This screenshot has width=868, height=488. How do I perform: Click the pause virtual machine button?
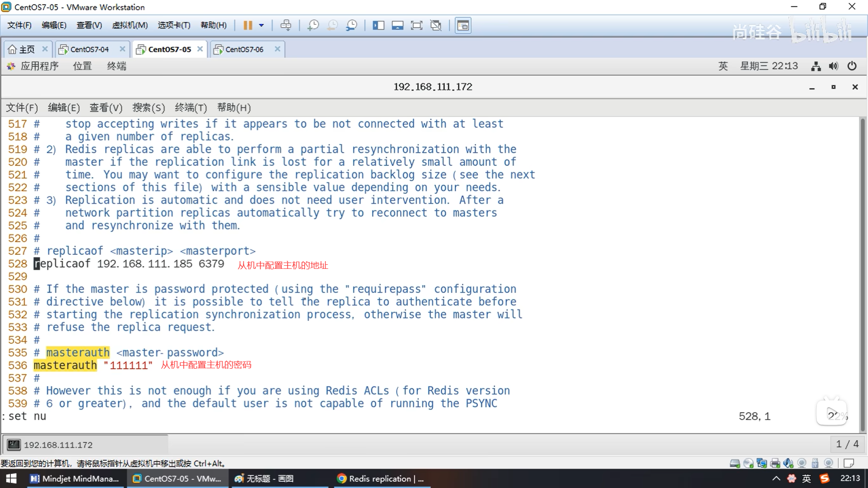248,25
